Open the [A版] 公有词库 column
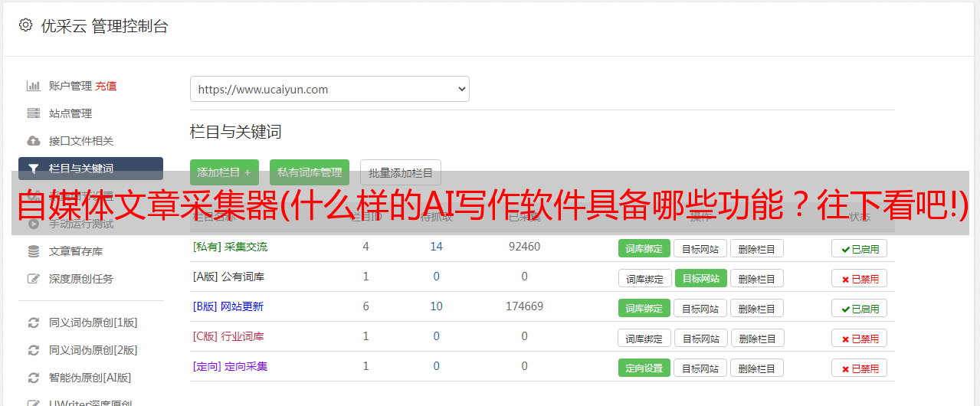 pyautogui.click(x=228, y=277)
